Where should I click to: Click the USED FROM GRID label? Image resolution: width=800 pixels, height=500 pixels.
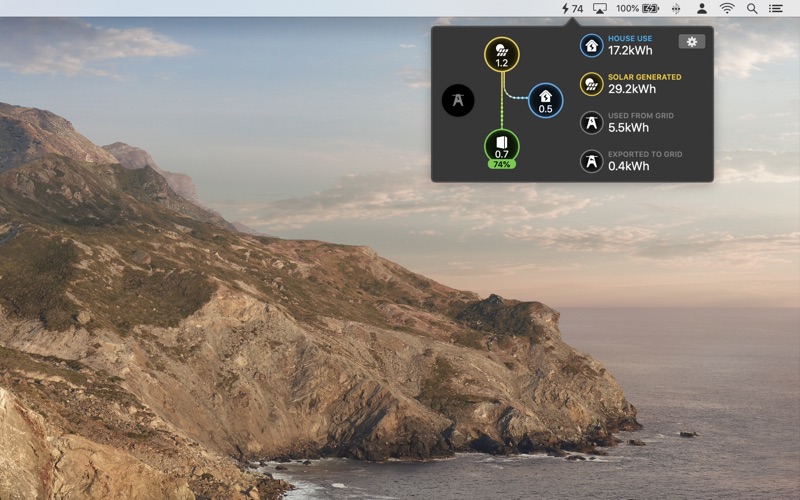pyautogui.click(x=641, y=116)
